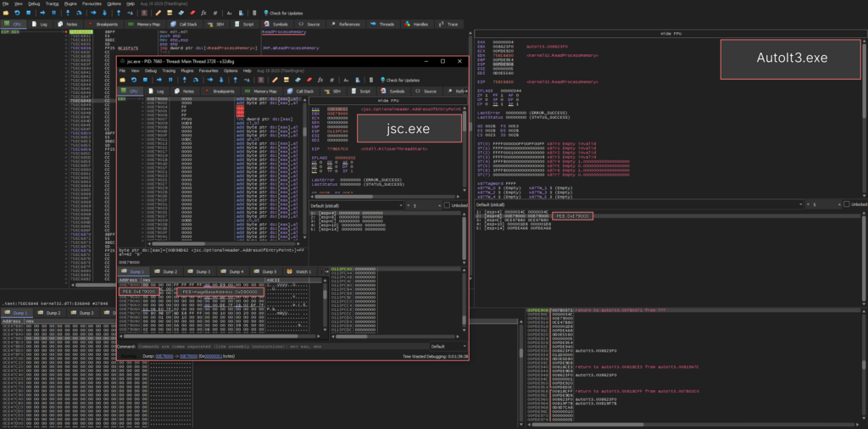This screenshot has height=429, width=868.
Task: Click the command input field in jsc.exe
Action: point(280,346)
